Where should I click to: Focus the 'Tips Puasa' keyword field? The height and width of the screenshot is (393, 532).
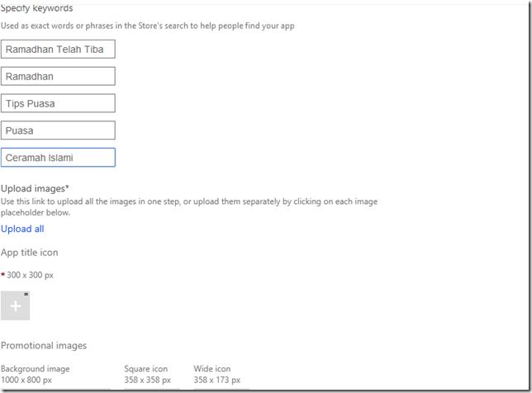tap(58, 103)
